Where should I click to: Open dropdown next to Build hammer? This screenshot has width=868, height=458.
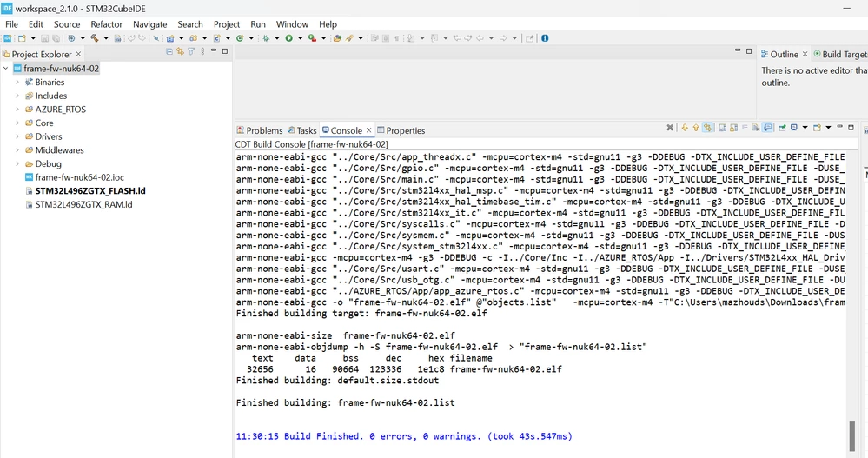106,38
